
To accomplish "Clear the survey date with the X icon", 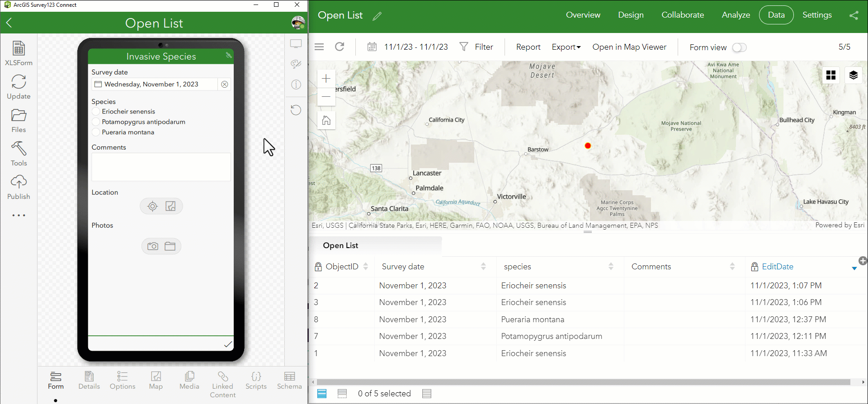I will click(225, 85).
